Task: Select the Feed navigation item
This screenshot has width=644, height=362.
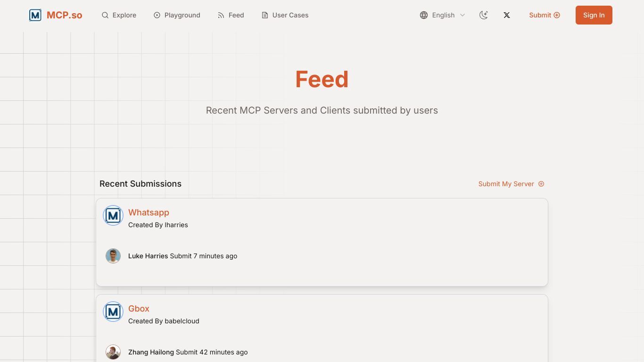Action: tap(231, 15)
